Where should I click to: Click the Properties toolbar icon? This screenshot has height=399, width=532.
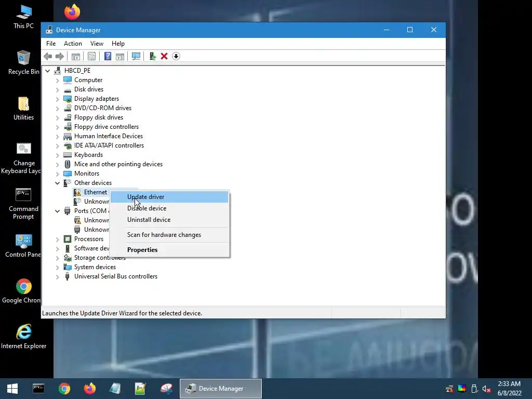click(91, 56)
